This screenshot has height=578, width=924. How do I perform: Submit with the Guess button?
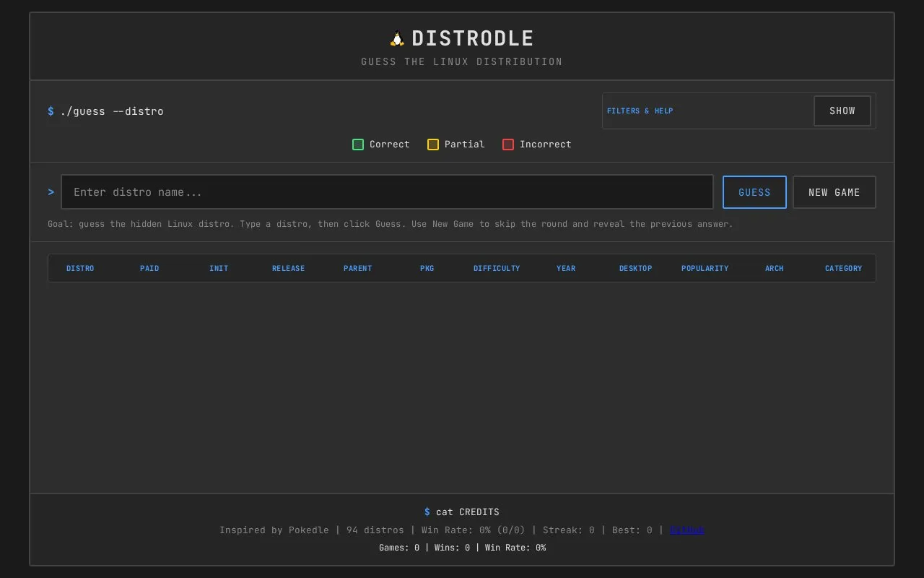754,192
